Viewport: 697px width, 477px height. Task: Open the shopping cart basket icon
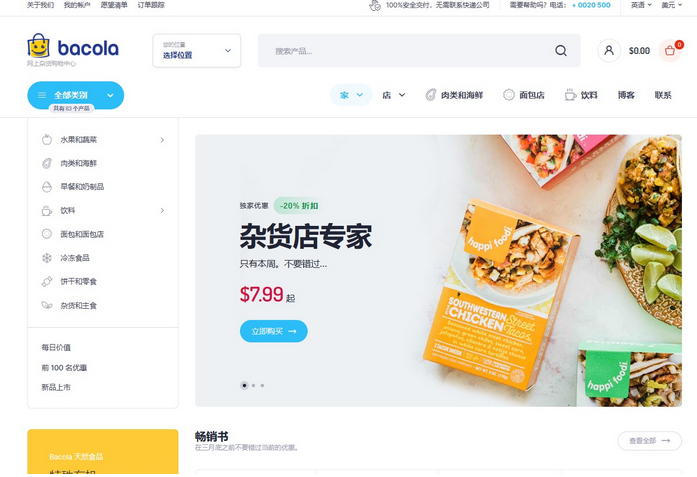670,51
